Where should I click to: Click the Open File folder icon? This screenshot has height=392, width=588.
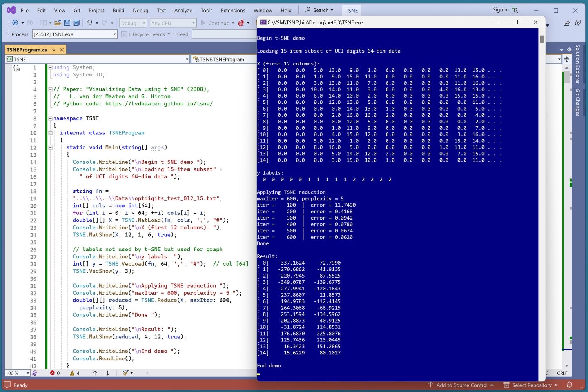click(58, 23)
